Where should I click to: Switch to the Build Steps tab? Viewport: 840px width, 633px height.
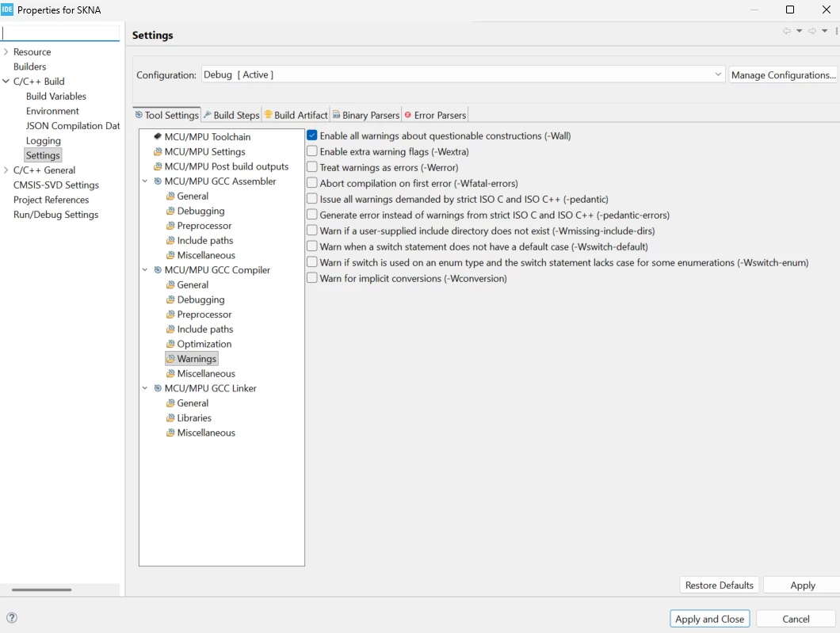(231, 115)
